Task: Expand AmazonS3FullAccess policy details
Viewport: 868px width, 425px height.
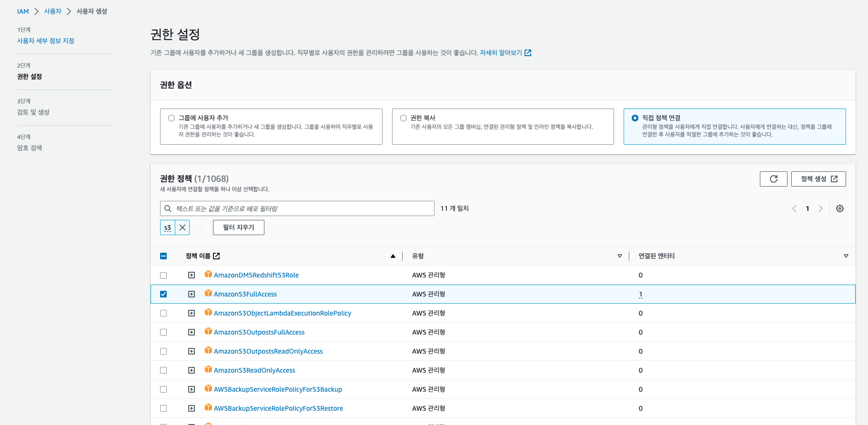Action: point(192,294)
